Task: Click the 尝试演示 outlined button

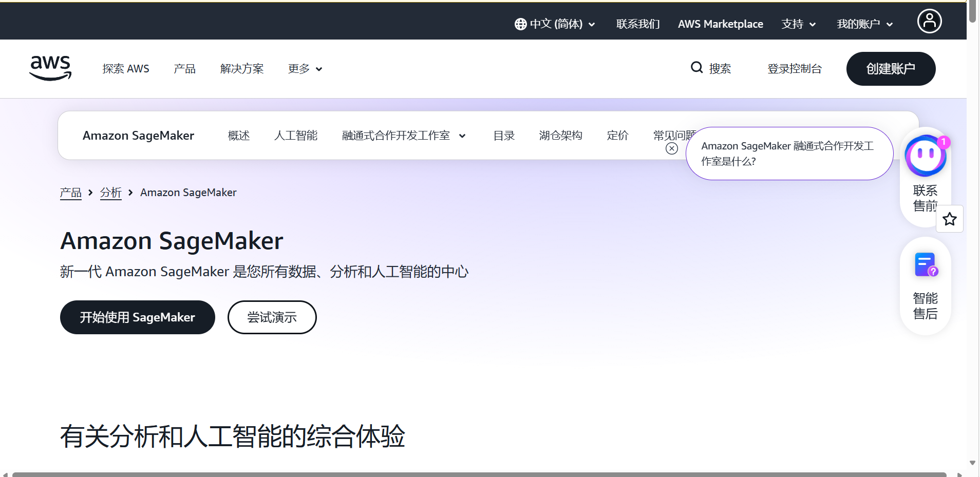Action: point(271,317)
